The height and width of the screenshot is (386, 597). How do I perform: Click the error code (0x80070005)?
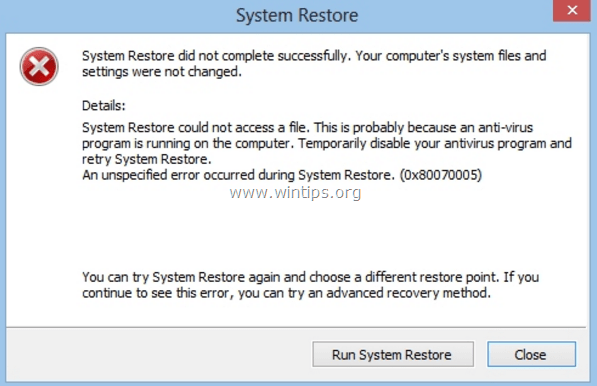(441, 175)
